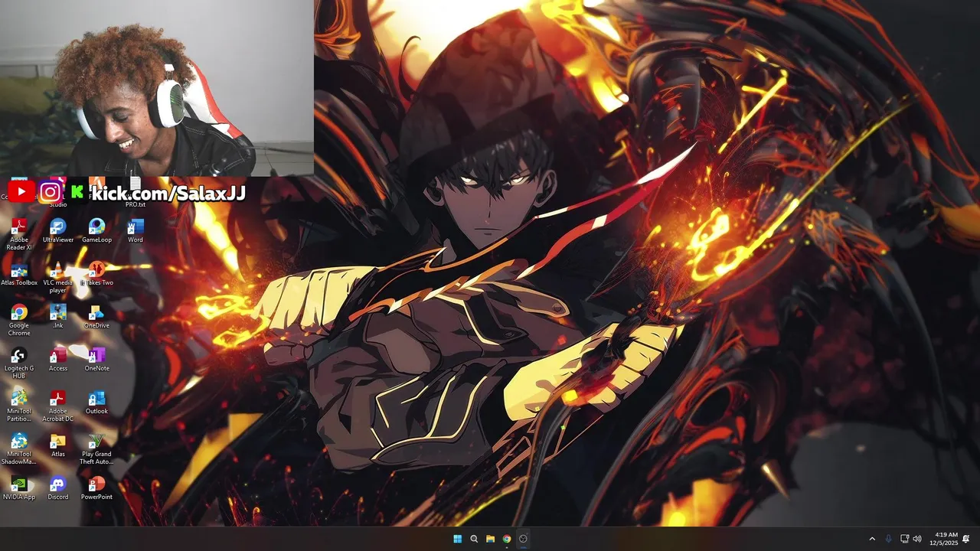
Task: Open the Adobe Reader XI desktop shortcut
Action: coord(19,234)
